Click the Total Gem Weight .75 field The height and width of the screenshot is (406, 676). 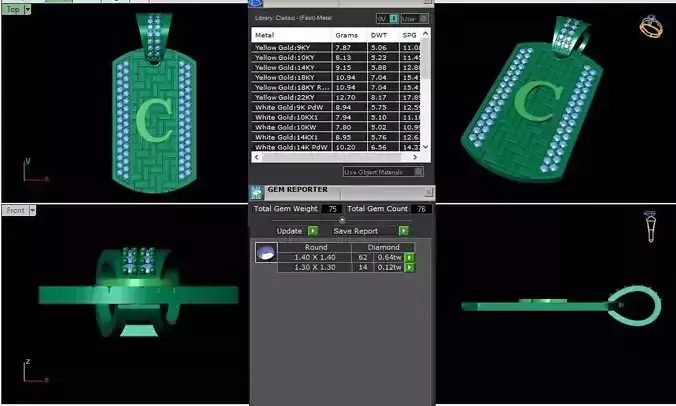[332, 209]
